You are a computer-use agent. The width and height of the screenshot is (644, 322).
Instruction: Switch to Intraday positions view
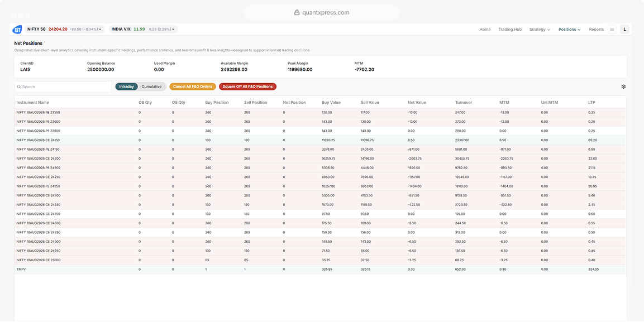(126, 86)
